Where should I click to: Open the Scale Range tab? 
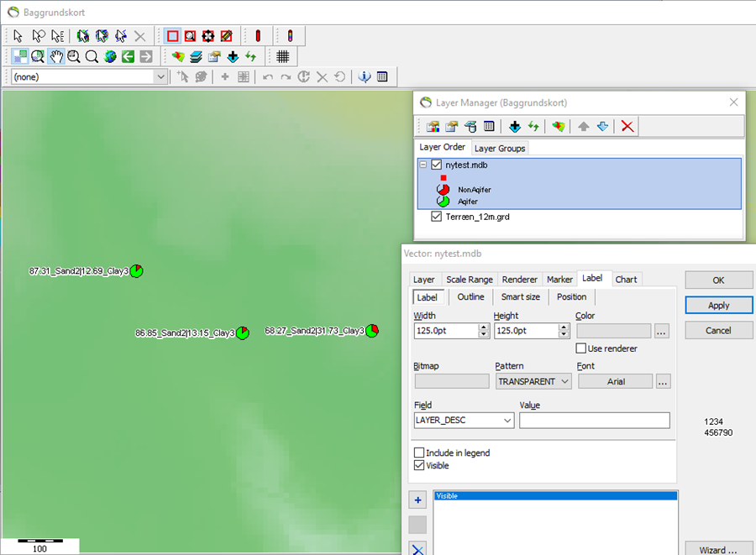point(469,280)
